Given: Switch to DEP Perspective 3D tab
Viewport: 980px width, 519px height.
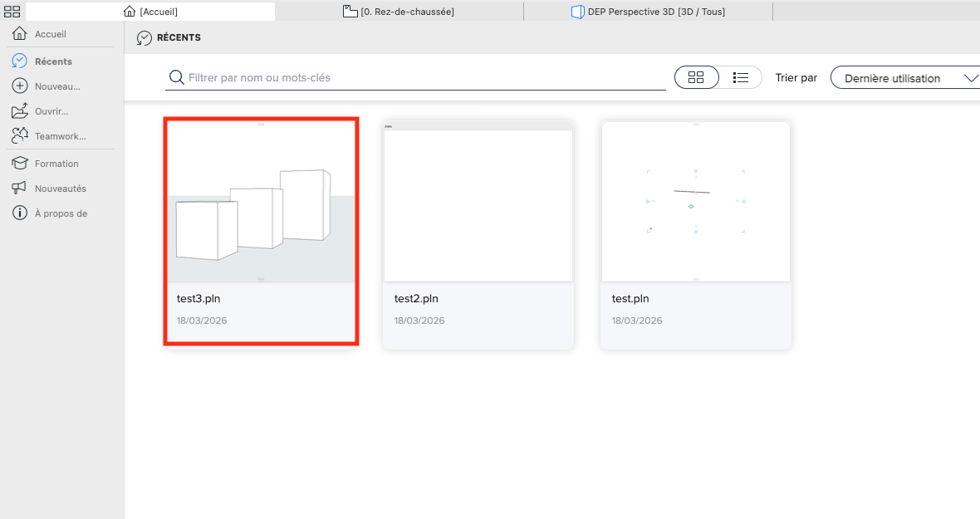Looking at the screenshot, I should (648, 12).
